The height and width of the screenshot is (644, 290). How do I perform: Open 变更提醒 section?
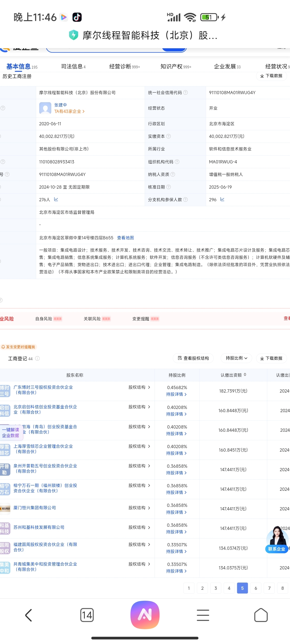[146, 319]
